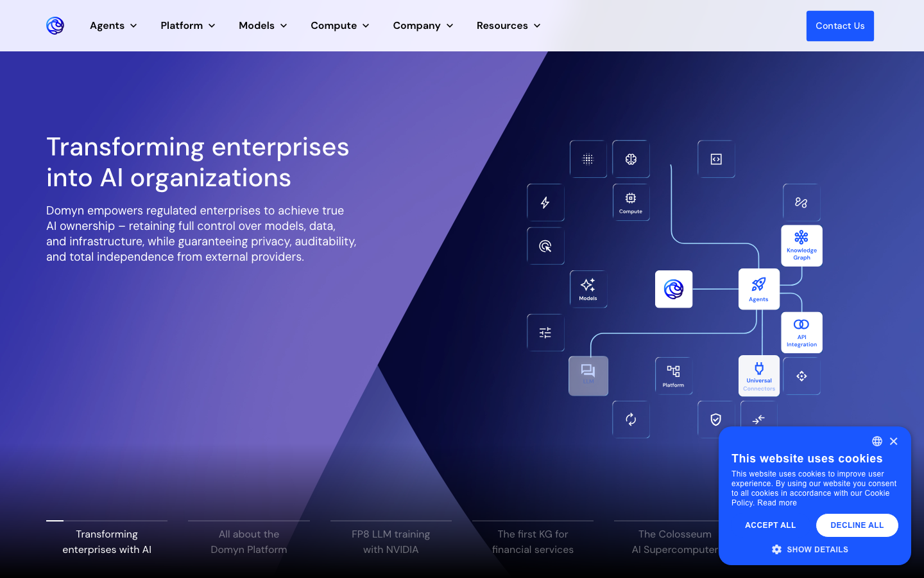Screen dimensions: 924x578
Task: Expand the Agents navigation dropdown
Action: [114, 26]
